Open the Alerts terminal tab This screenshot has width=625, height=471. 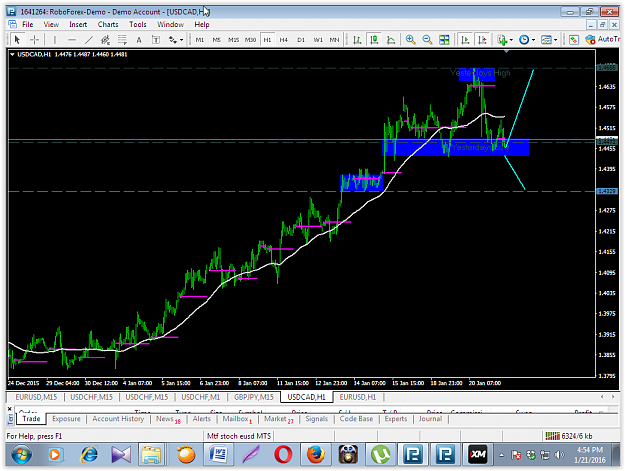(x=202, y=419)
